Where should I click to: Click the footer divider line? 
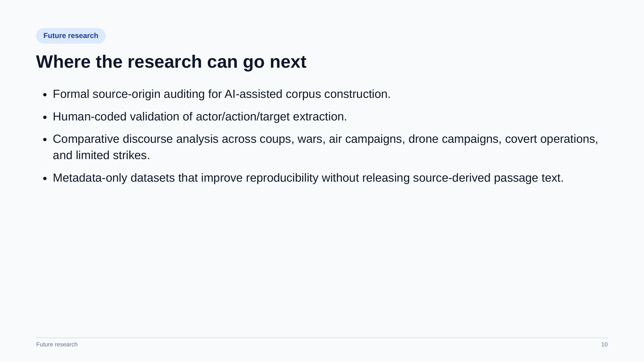point(322,338)
